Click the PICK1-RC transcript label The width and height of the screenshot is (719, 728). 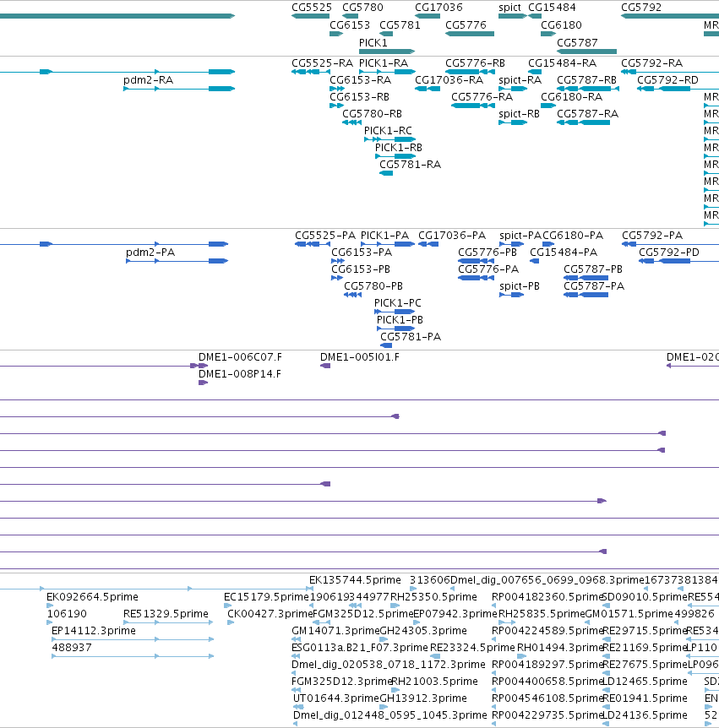388,131
